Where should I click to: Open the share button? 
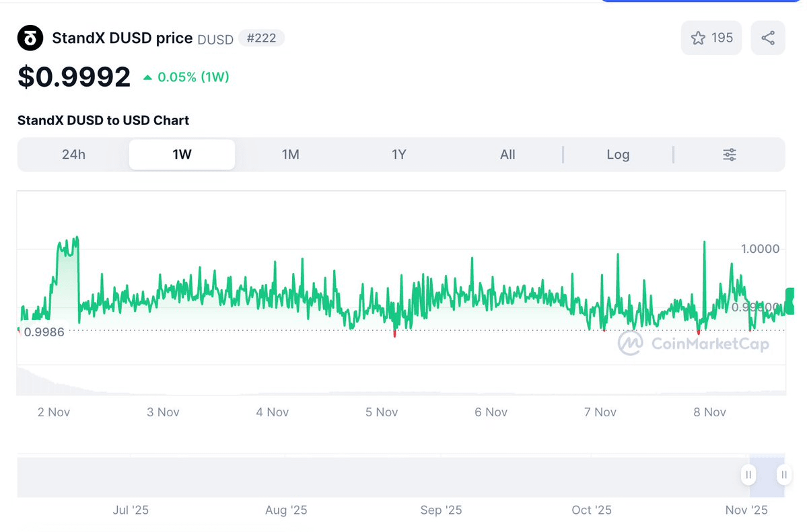point(768,38)
